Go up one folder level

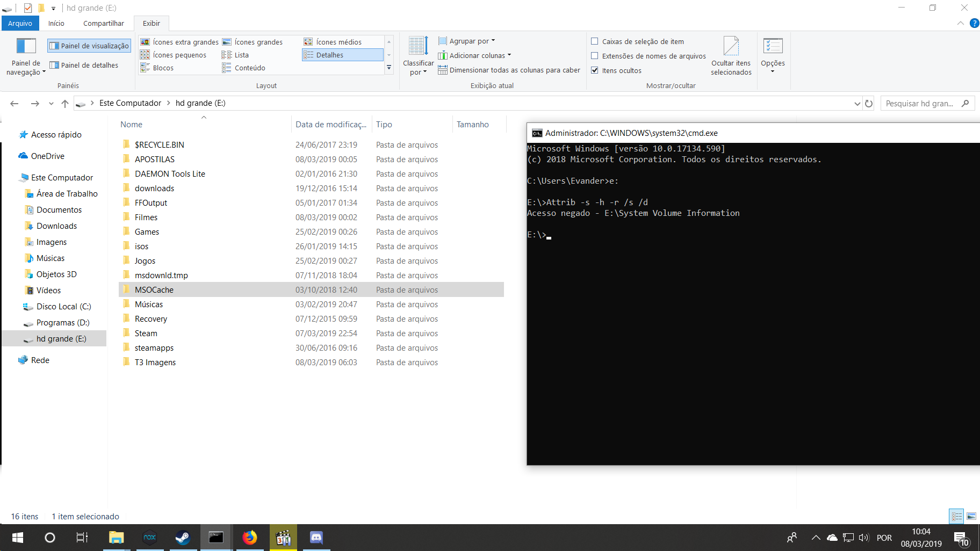click(65, 103)
